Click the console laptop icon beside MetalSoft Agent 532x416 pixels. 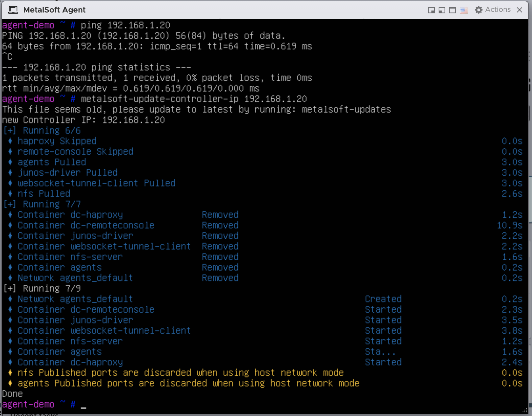[13, 10]
